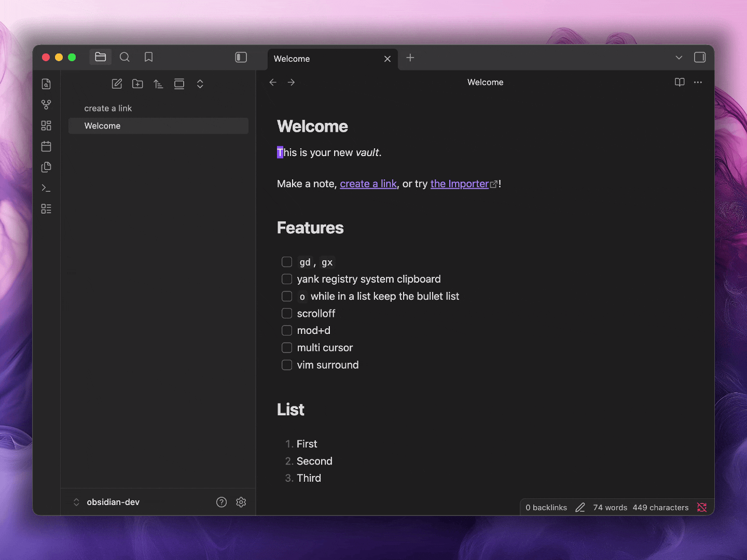Screen dimensions: 747x560
Task: Open the "create a link" note in explorer
Action: [158, 108]
